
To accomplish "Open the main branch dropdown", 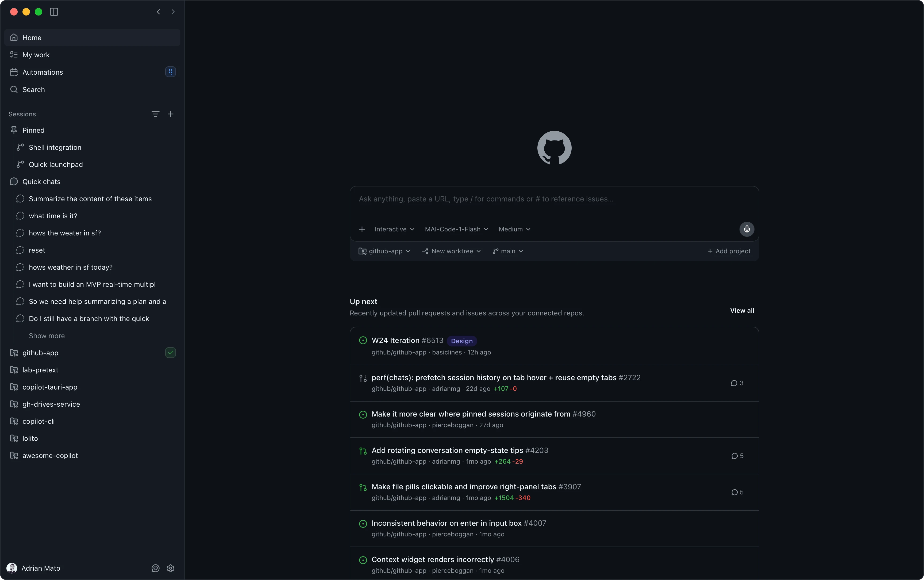I will click(508, 251).
